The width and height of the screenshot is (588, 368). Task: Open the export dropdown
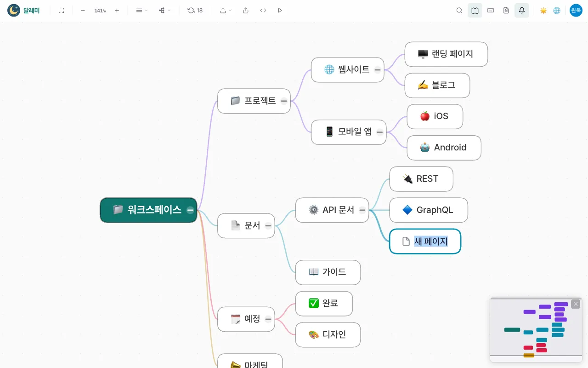226,10
